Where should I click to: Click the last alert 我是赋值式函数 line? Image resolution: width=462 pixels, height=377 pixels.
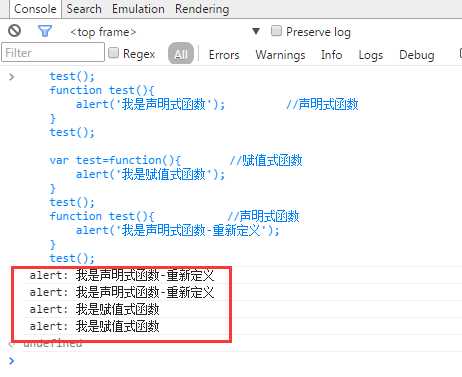[94, 326]
